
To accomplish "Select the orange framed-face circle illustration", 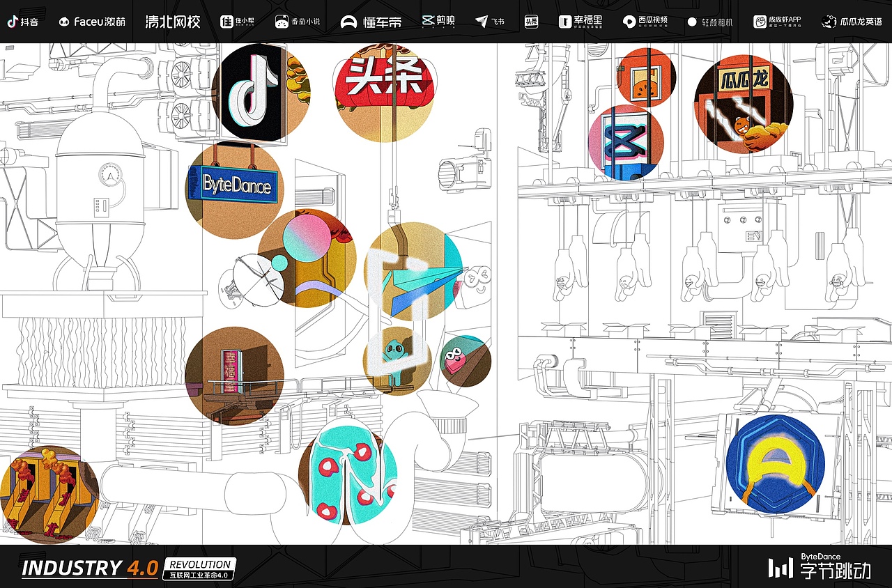I will 646,77.
